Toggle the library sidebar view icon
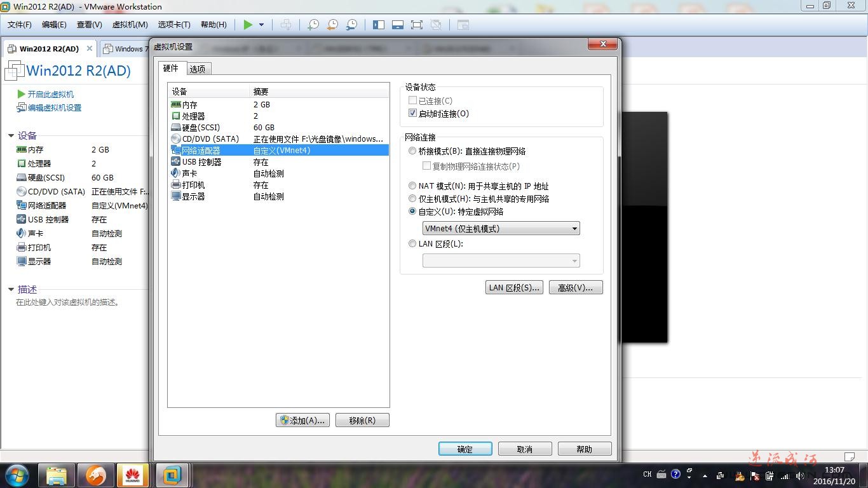This screenshot has height=488, width=868. tap(379, 25)
